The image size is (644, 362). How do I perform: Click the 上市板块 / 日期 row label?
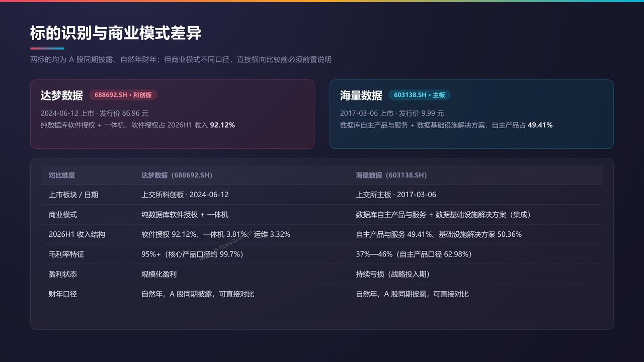(73, 195)
